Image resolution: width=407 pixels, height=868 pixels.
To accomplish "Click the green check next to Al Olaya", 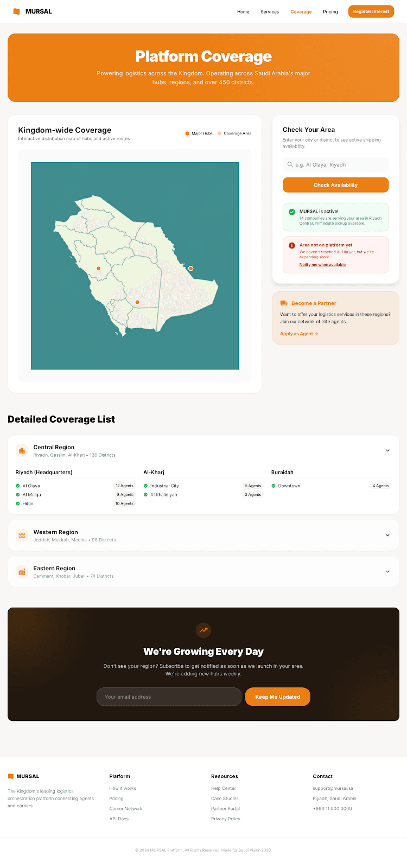I will point(18,486).
